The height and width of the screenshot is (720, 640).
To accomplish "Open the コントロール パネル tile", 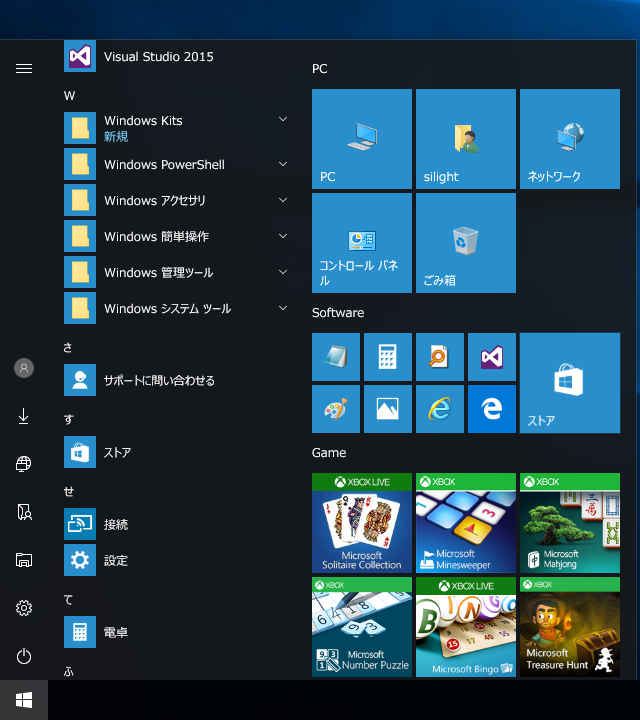I will tap(362, 243).
